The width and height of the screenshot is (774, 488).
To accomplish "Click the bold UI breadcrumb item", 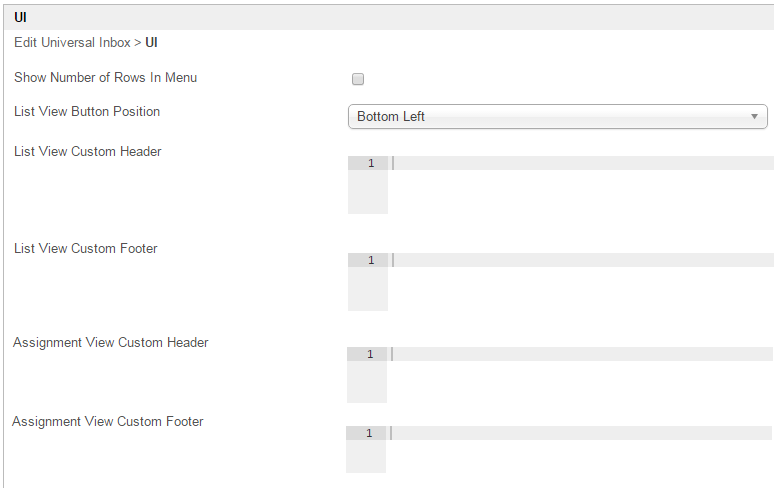I will click(151, 43).
